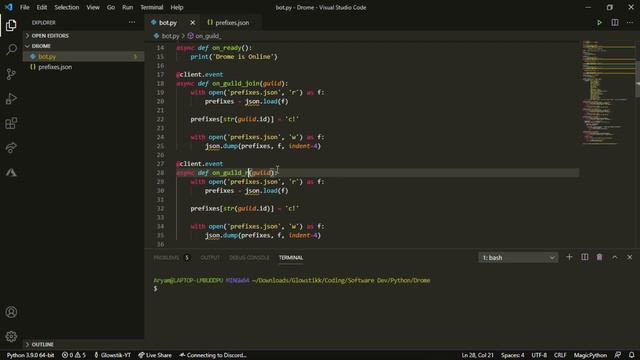Viewport: 640px width, 360px height.
Task: Change end of line sequence CRLF
Action: click(x=560, y=355)
